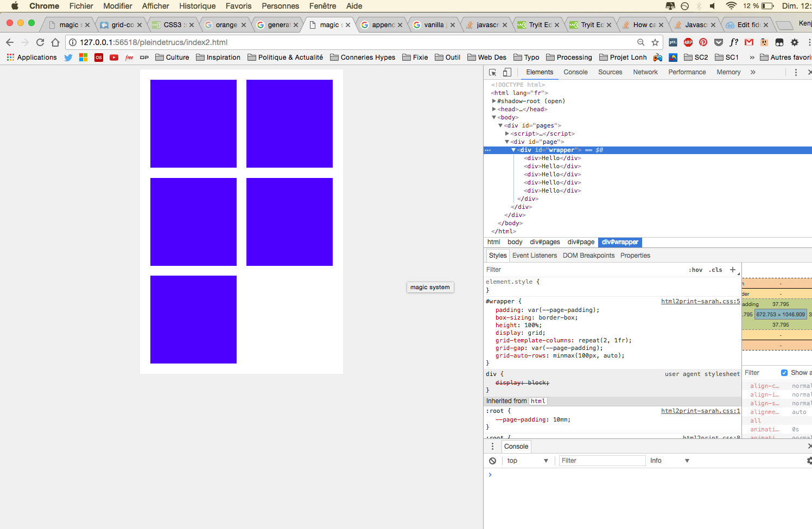Viewport: 812px width, 529px height.
Task: Switch to DevTools Memory tab
Action: pyautogui.click(x=728, y=72)
